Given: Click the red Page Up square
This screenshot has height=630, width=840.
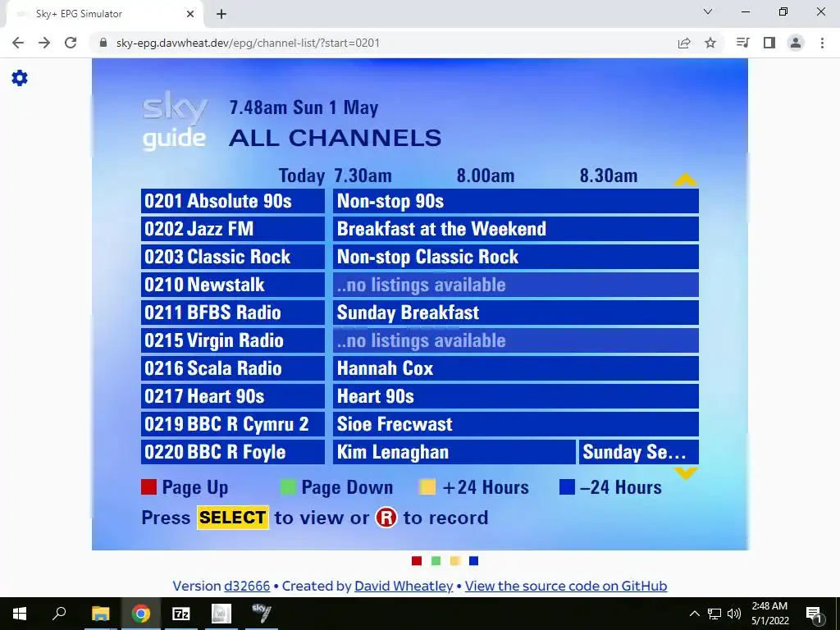Looking at the screenshot, I should click(x=149, y=487).
